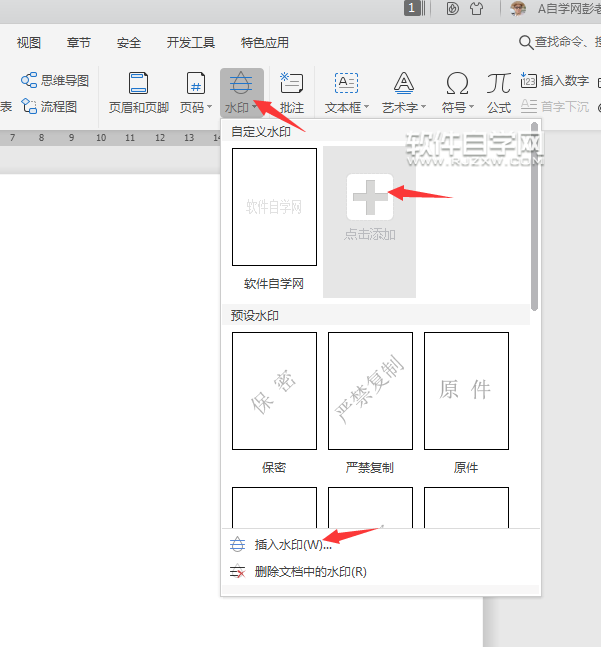Select the 严禁复制 preset watermark thumbnail
Screen dimensions: 601x647
coord(370,391)
